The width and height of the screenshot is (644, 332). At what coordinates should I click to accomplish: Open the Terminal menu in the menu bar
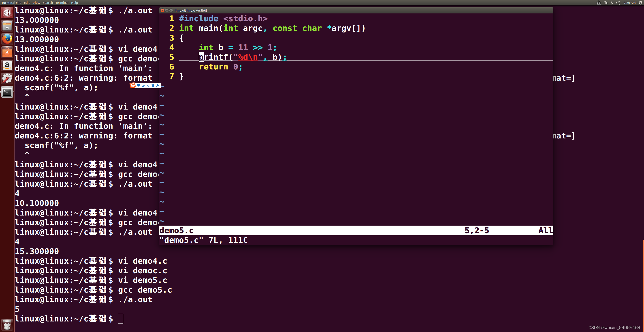(x=62, y=2)
